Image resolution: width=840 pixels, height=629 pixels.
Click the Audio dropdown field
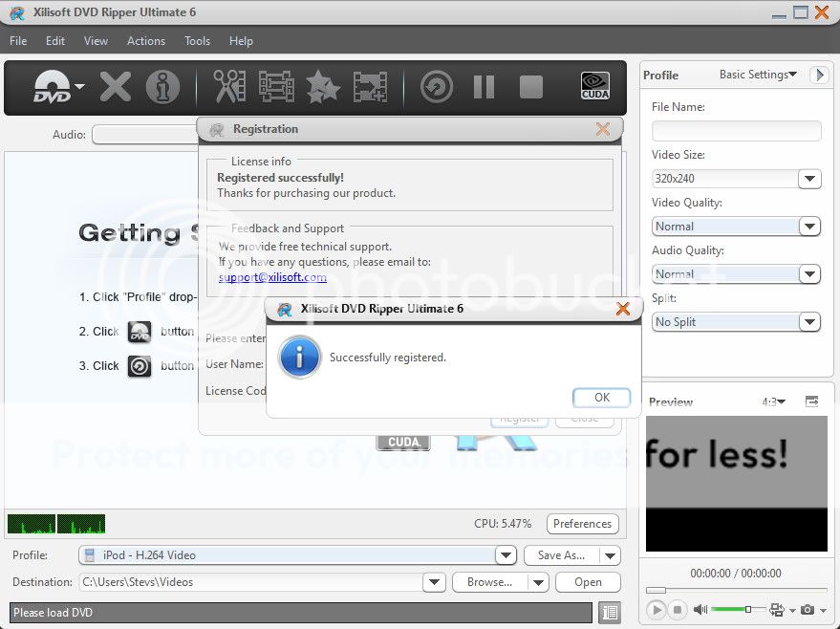click(x=145, y=135)
